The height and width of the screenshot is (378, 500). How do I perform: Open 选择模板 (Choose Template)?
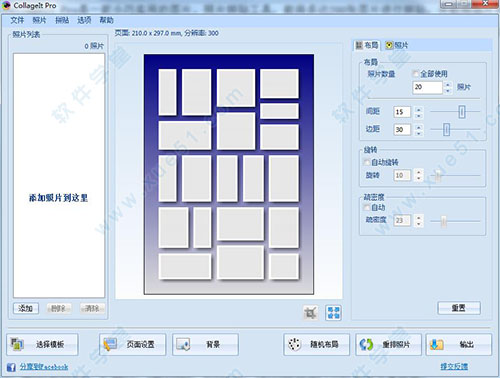point(42,344)
